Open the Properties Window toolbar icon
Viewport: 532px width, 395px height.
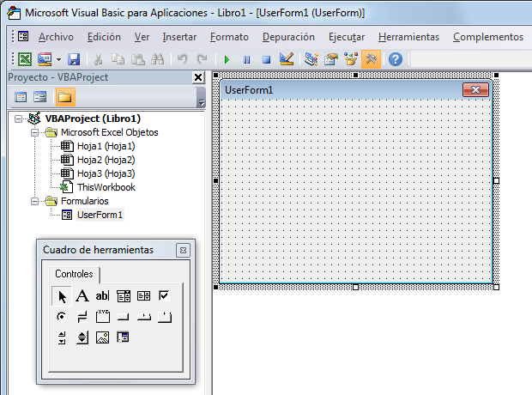tap(331, 59)
